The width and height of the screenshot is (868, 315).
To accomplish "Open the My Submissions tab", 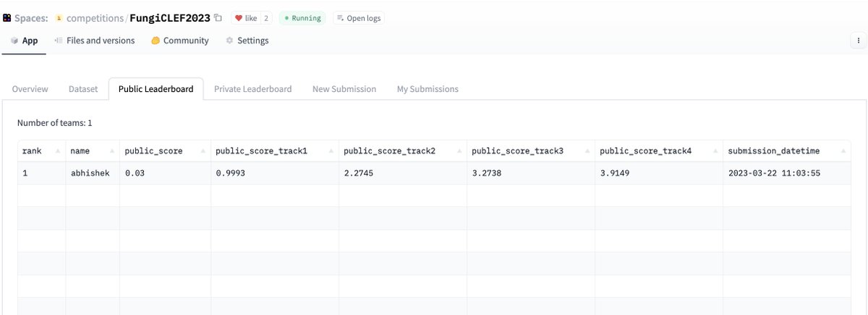I will point(427,89).
